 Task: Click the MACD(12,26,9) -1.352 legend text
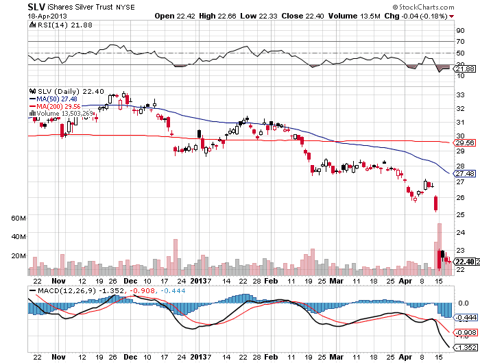pyautogui.click(x=81, y=291)
